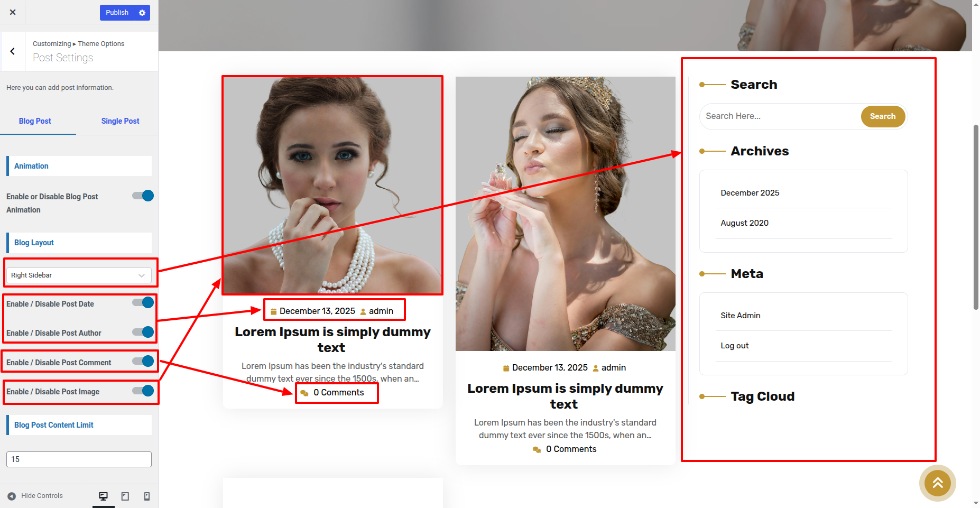The image size is (980, 508).
Task: Switch to desktop preview device icon
Action: click(x=104, y=496)
